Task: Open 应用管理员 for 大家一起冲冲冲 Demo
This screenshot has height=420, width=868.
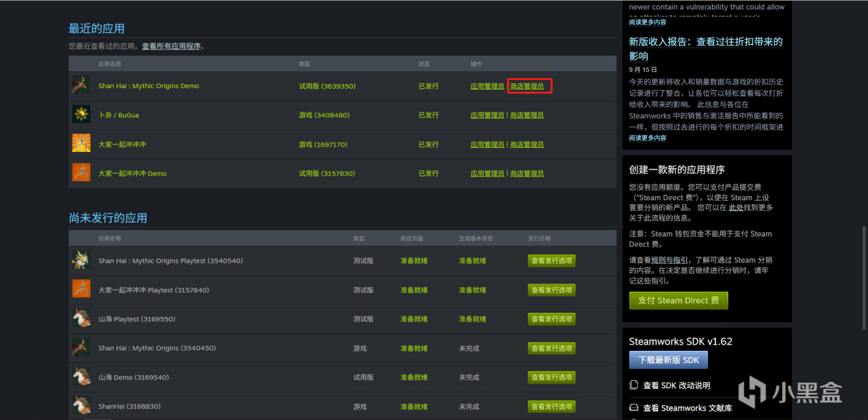Action: 488,174
